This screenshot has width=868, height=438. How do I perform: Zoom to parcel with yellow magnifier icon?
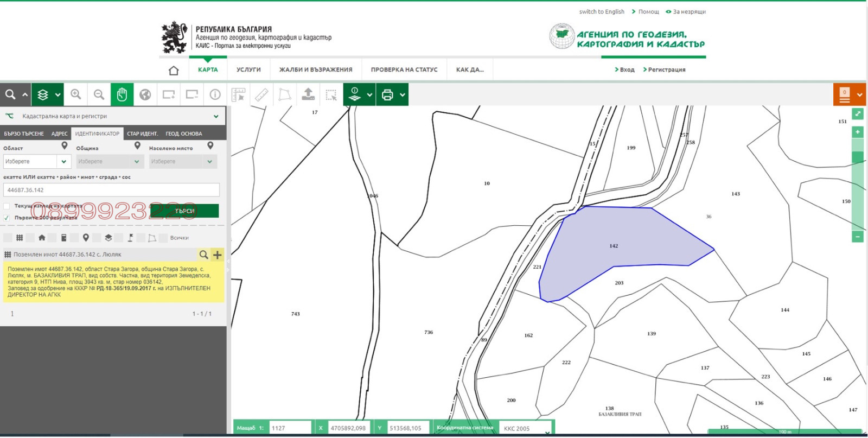click(x=203, y=255)
